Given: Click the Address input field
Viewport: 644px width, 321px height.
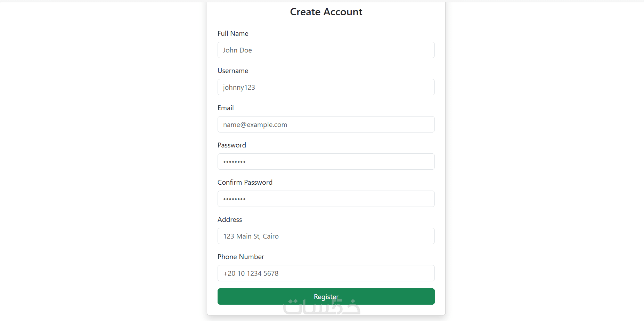Looking at the screenshot, I should 326,236.
